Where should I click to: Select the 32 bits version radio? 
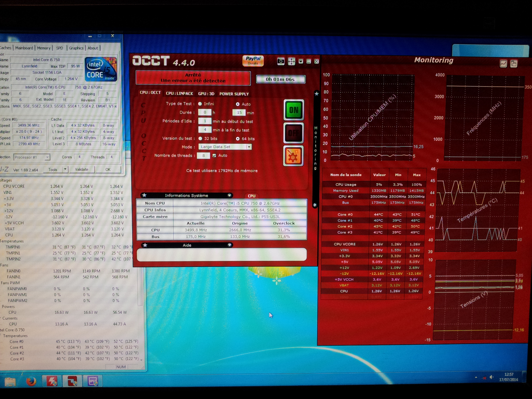click(x=200, y=138)
